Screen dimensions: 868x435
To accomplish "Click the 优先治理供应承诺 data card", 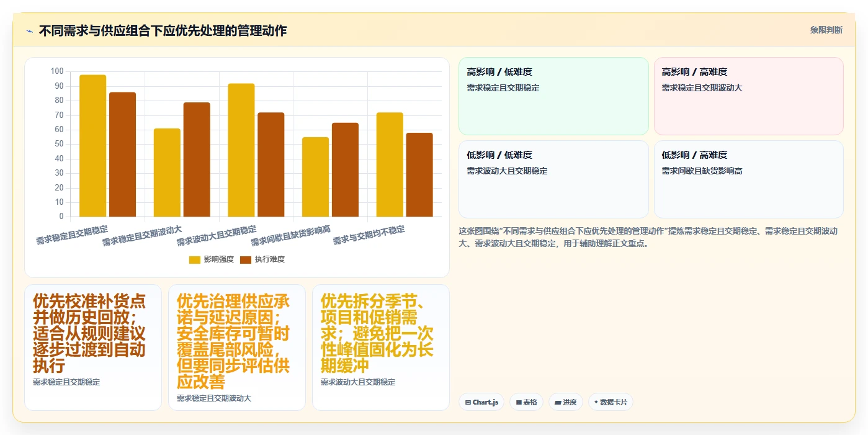I will (237, 348).
